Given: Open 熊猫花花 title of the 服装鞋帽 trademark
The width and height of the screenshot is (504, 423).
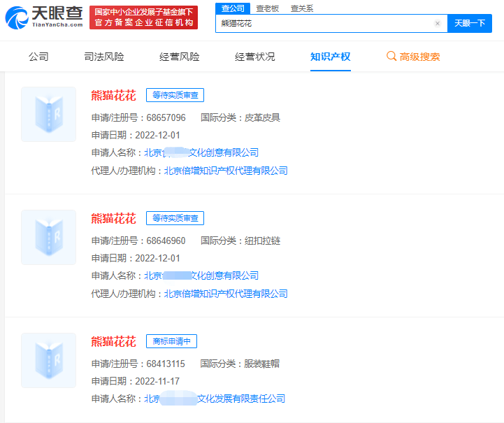Looking at the screenshot, I should (x=113, y=342).
